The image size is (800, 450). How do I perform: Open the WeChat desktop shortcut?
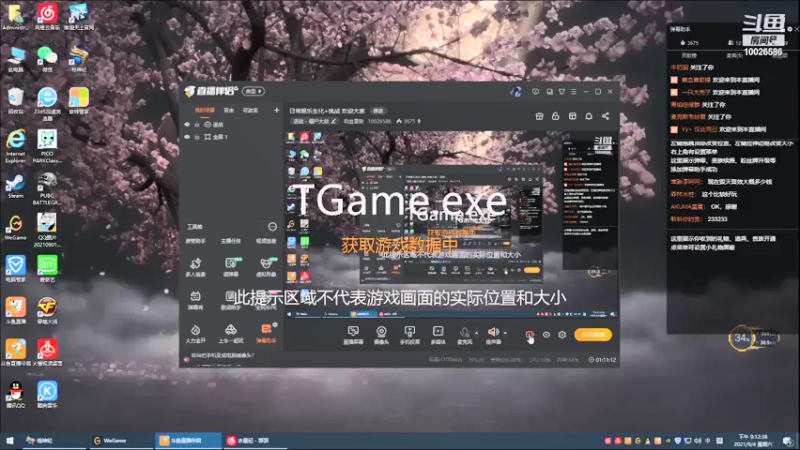pos(47,59)
